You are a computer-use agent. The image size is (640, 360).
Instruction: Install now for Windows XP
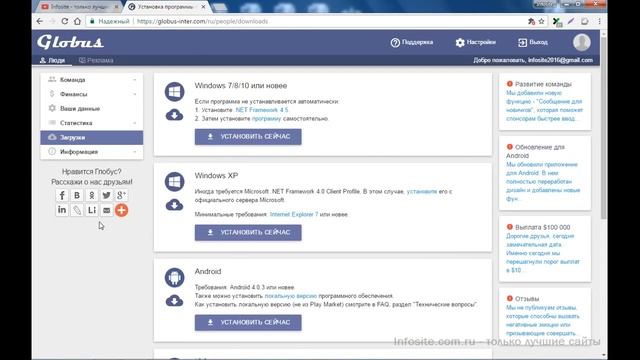248,233
